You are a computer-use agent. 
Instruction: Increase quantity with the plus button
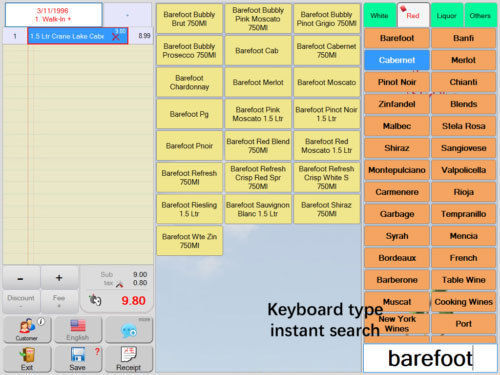point(59,278)
